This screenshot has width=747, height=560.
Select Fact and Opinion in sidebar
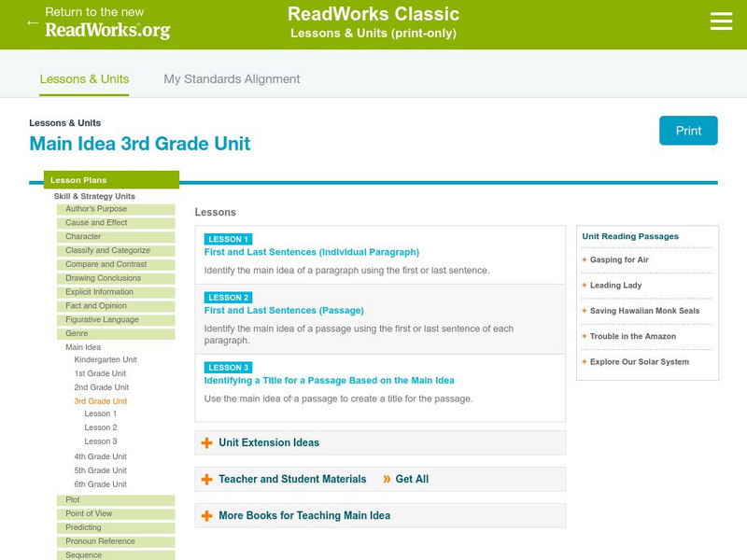click(x=116, y=306)
